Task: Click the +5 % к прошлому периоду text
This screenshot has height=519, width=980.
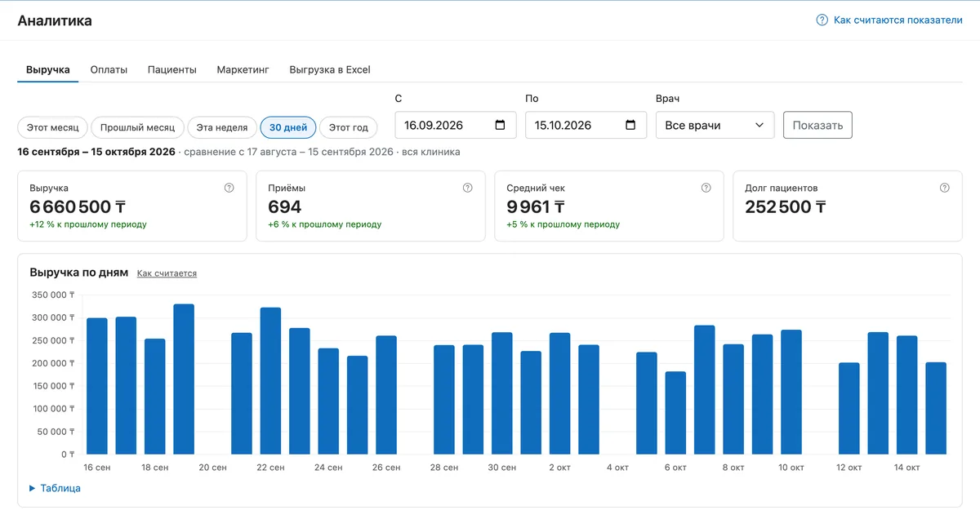Action: pos(563,224)
